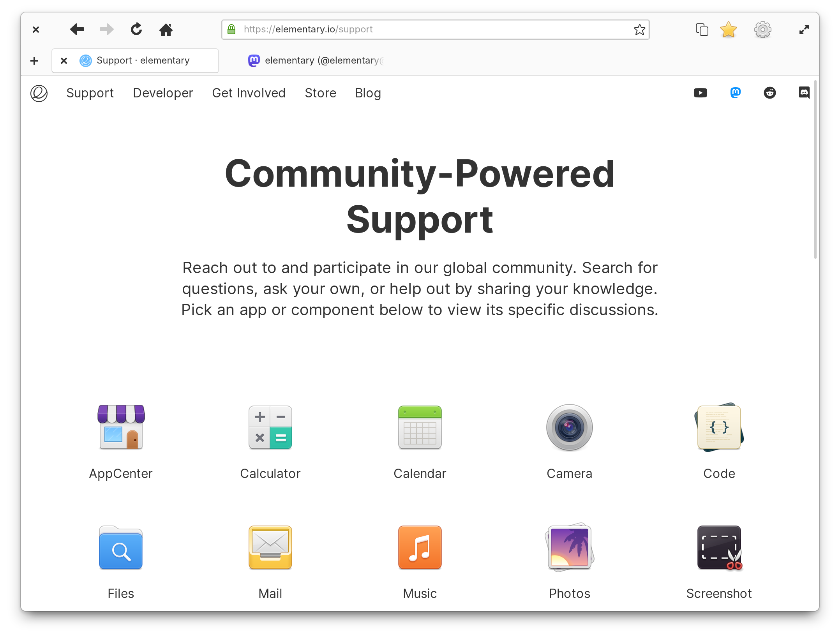Click the Get Involved navigation item
Screen dimensions: 840x642
tap(248, 93)
